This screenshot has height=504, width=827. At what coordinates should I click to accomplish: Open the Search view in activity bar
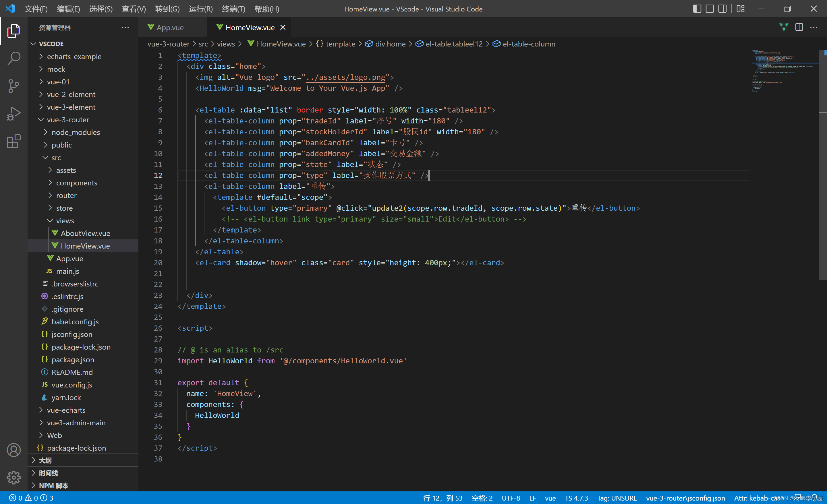(x=13, y=58)
